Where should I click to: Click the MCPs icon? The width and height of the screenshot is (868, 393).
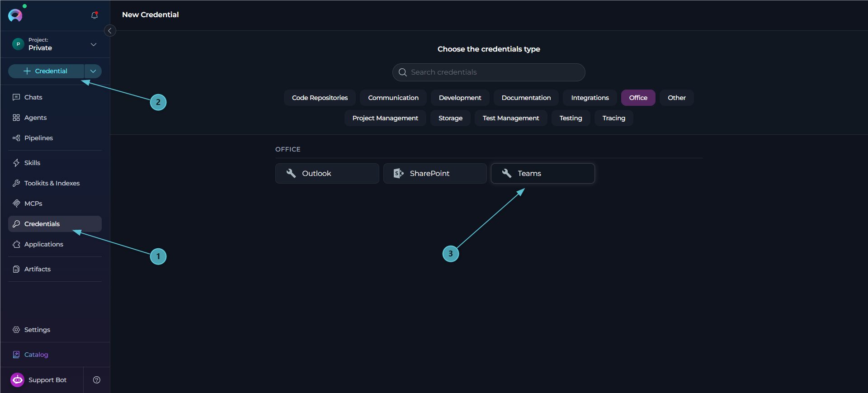16,204
